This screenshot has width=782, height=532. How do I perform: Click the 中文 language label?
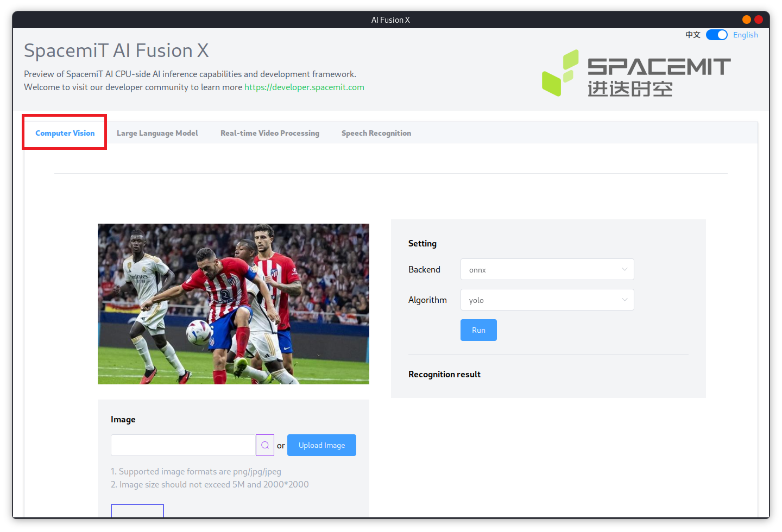pos(693,35)
